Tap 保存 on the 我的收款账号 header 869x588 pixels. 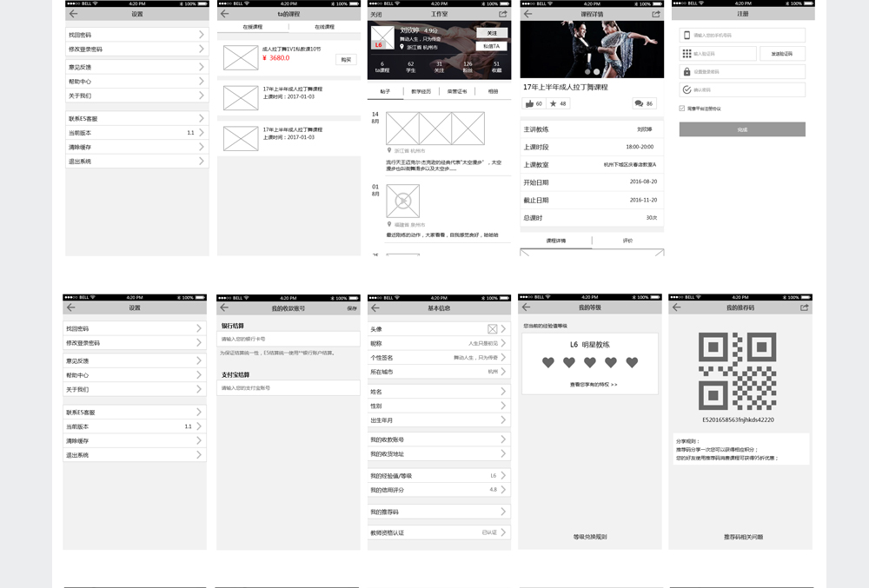point(352,308)
